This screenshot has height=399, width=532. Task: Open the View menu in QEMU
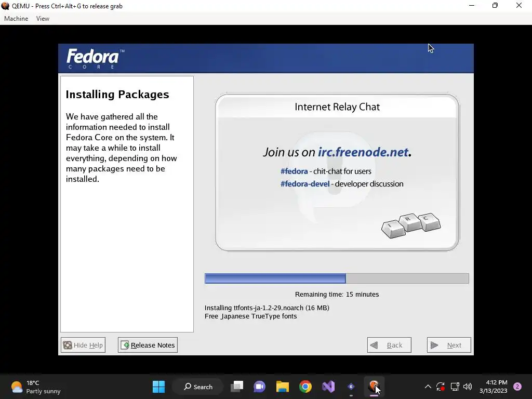(x=43, y=19)
